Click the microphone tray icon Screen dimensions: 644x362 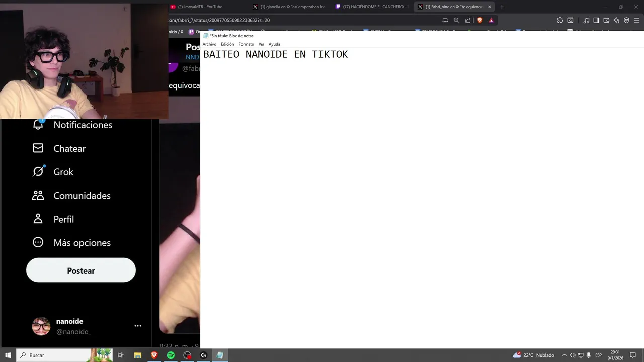(x=588, y=355)
